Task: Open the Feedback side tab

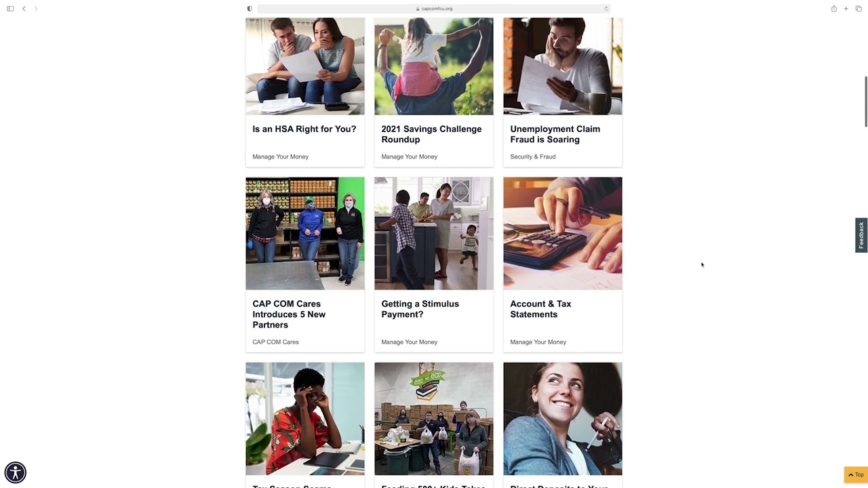Action: (861, 235)
